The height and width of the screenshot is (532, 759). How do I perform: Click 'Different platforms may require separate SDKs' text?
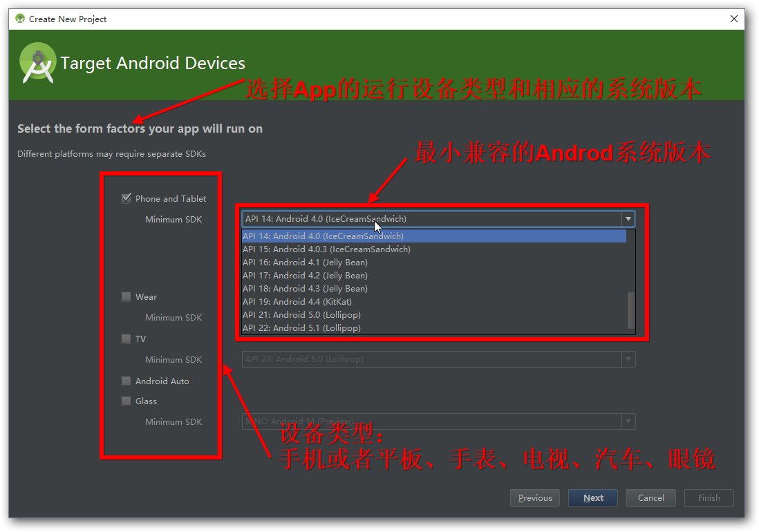pyautogui.click(x=112, y=154)
